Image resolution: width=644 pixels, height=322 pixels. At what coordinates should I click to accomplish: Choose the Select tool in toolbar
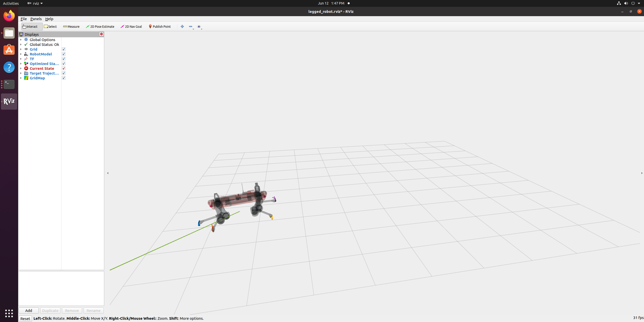pos(50,26)
